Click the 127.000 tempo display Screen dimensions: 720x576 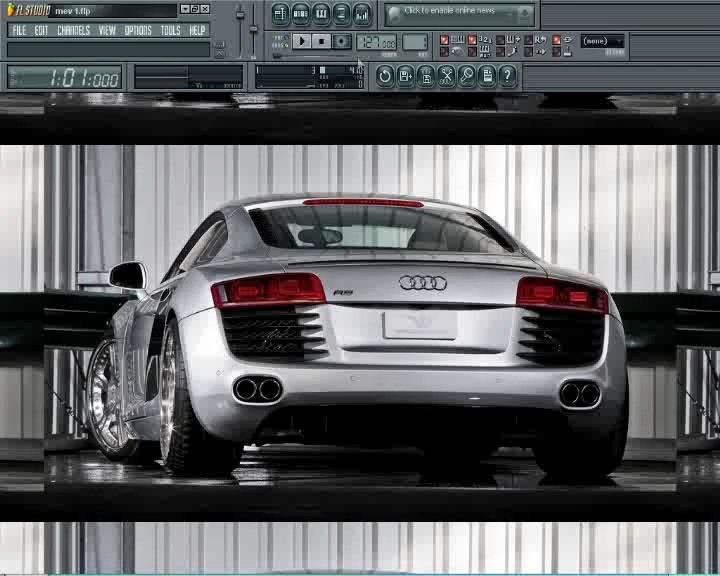[377, 42]
